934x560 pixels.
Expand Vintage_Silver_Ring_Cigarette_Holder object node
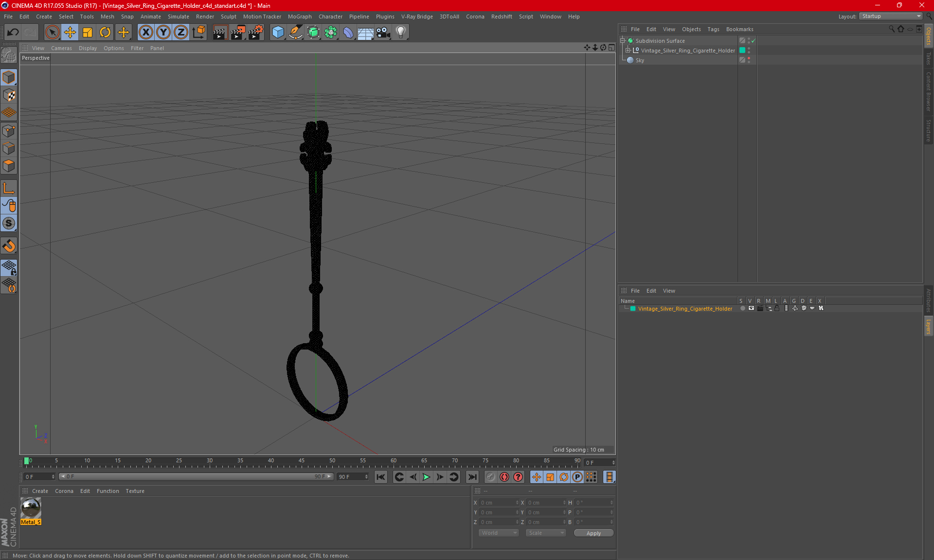(628, 51)
